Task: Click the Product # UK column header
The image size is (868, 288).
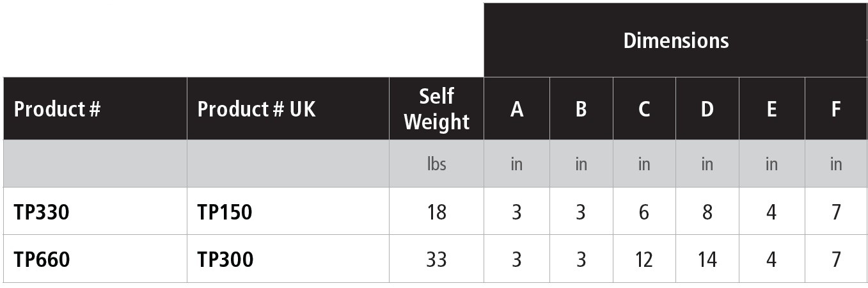Action: [256, 109]
